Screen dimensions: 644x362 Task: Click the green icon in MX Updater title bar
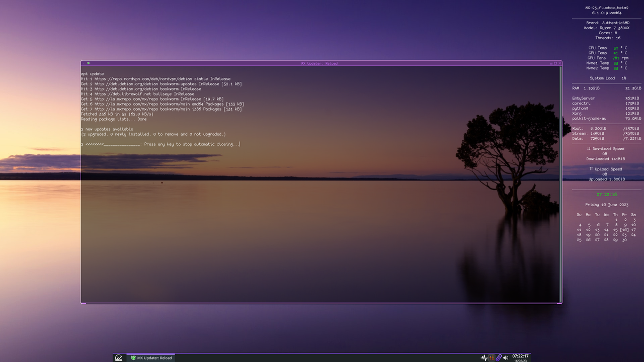pyautogui.click(x=88, y=63)
